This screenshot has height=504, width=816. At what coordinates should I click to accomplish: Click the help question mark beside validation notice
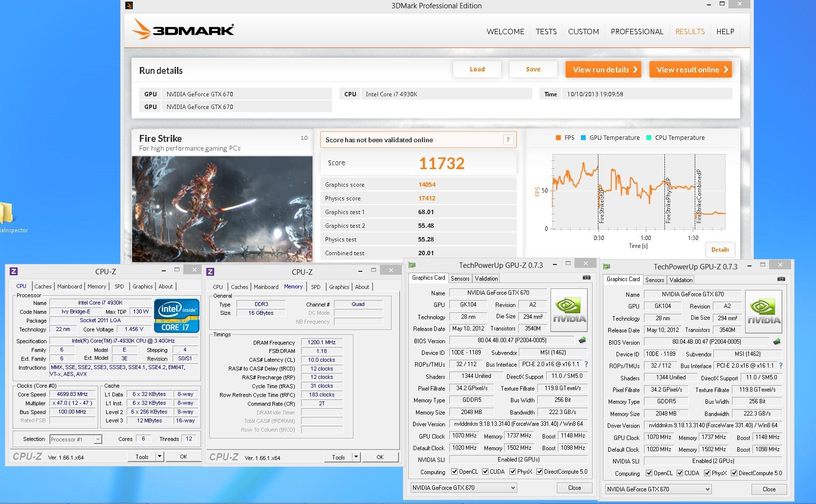click(508, 140)
